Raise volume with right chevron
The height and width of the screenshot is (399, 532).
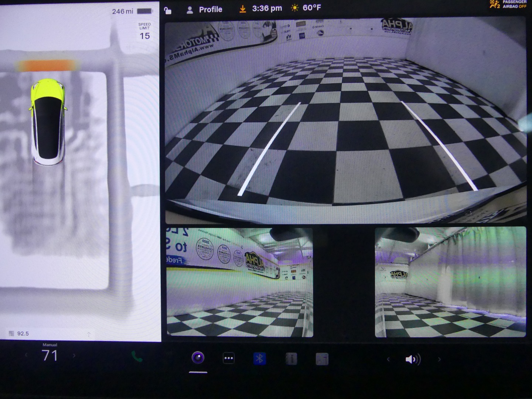coord(439,359)
